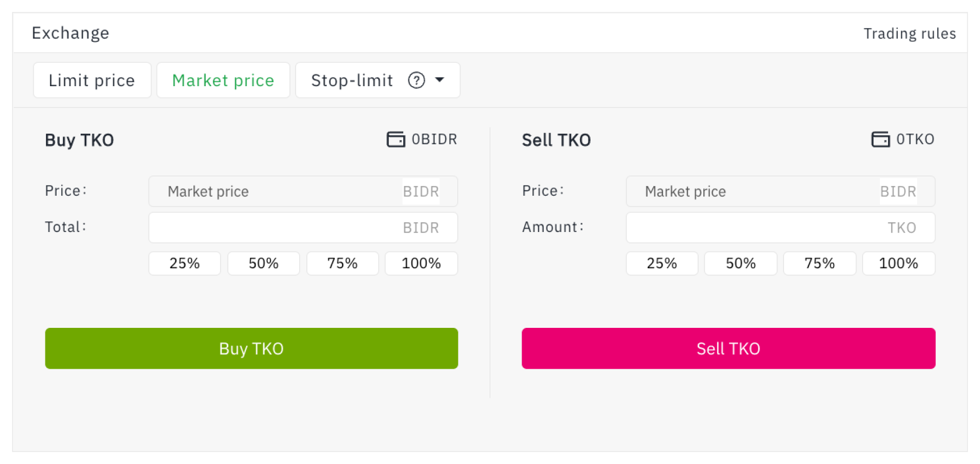Select 50% in the Sell TKO section
Viewport: 980px width, 464px height.
(741, 263)
